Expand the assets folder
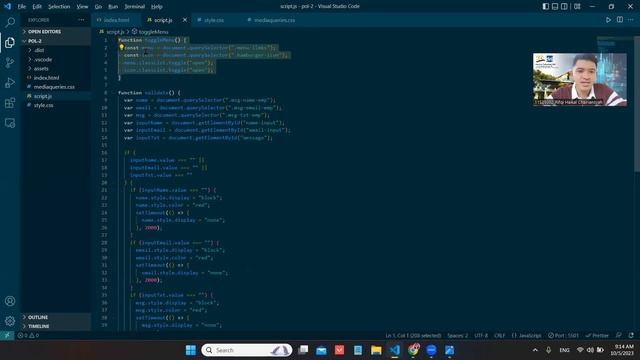Viewport: 640px width, 360px height. pyautogui.click(x=56, y=69)
